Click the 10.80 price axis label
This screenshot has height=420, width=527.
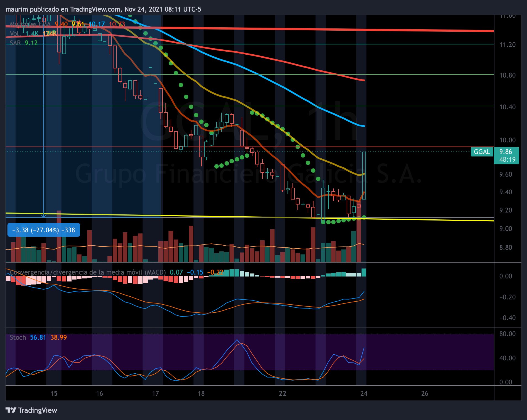tap(507, 75)
